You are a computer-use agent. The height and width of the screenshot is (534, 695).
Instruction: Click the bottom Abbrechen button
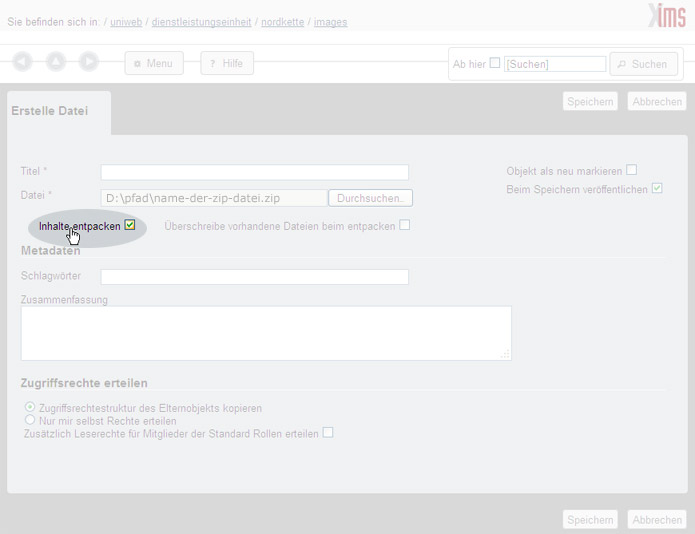pos(657,520)
